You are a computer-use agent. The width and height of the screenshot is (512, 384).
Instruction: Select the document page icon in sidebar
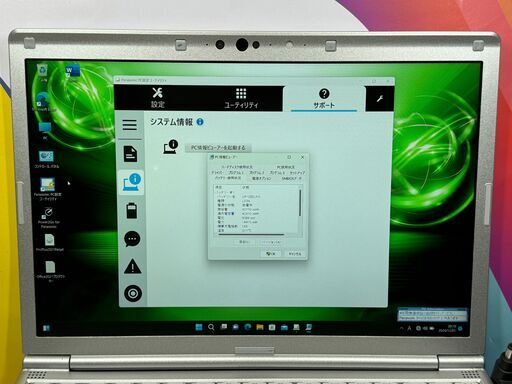[130, 154]
